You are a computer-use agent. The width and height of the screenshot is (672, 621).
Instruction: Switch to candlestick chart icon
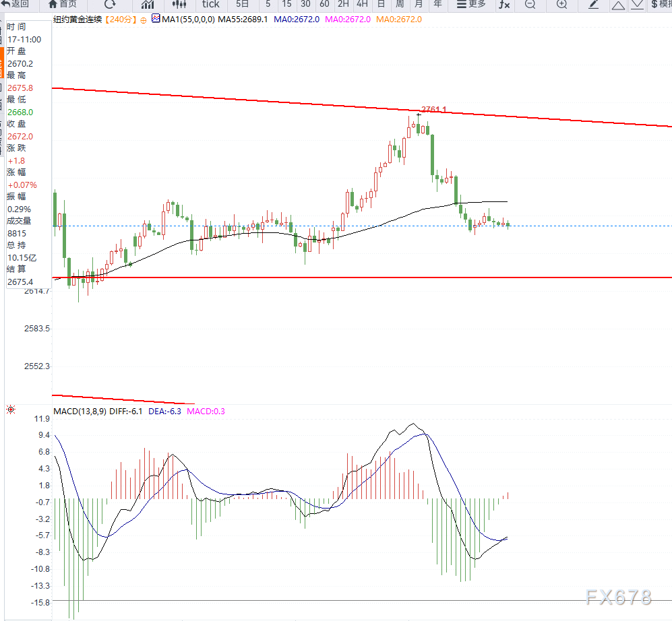[x=179, y=4]
